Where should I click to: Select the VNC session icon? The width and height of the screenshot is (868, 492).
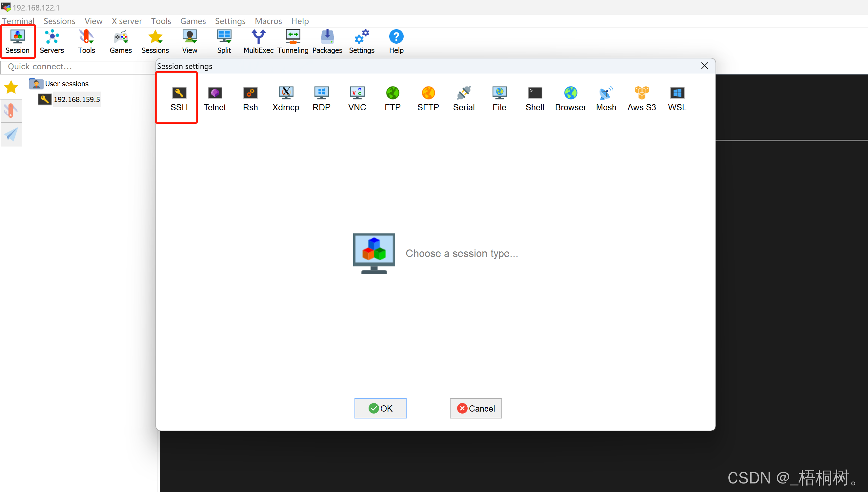click(357, 98)
